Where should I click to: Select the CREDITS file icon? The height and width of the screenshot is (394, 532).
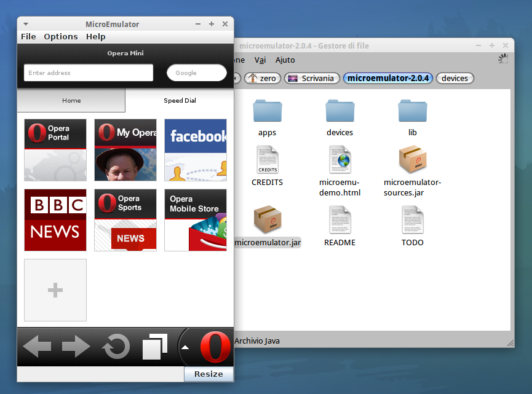[268, 159]
